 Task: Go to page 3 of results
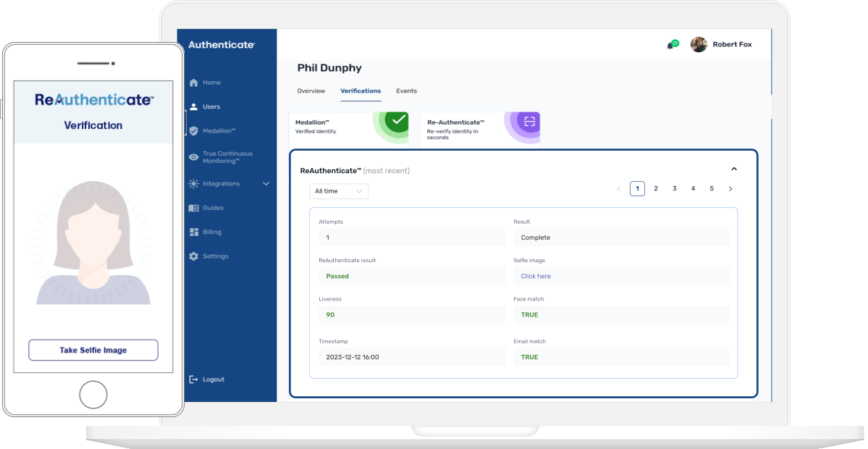[x=674, y=189]
